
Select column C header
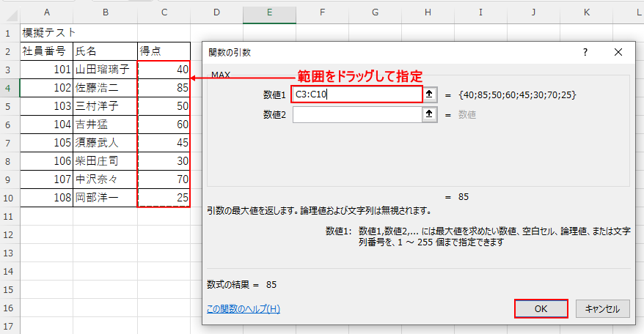164,12
